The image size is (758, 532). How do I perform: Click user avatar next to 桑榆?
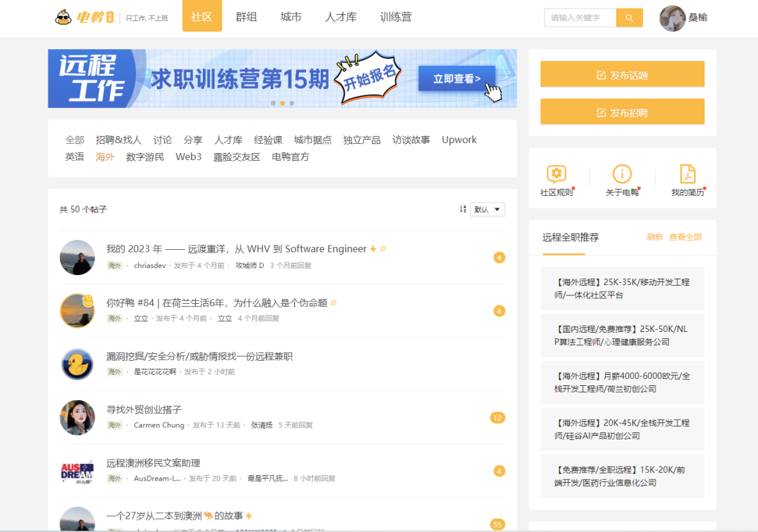pos(672,18)
